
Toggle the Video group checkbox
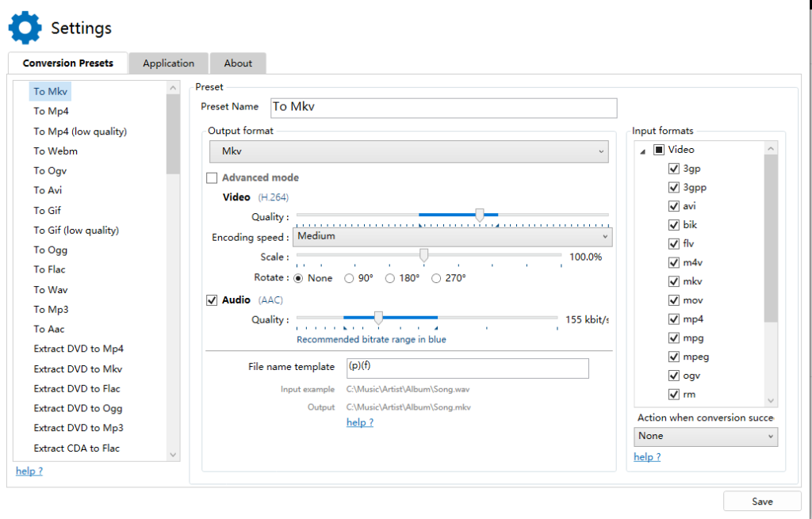click(659, 150)
